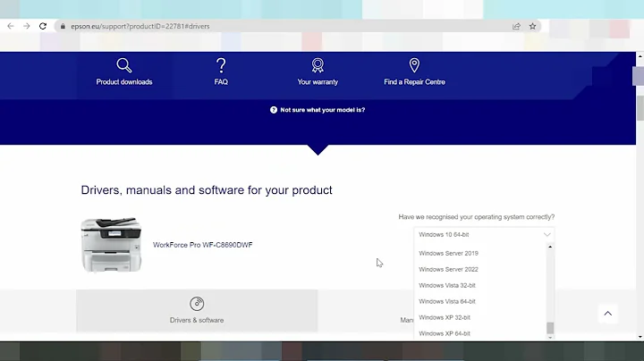Click the back-to-top chevron button
Image resolution: width=644 pixels, height=361 pixels.
(608, 314)
